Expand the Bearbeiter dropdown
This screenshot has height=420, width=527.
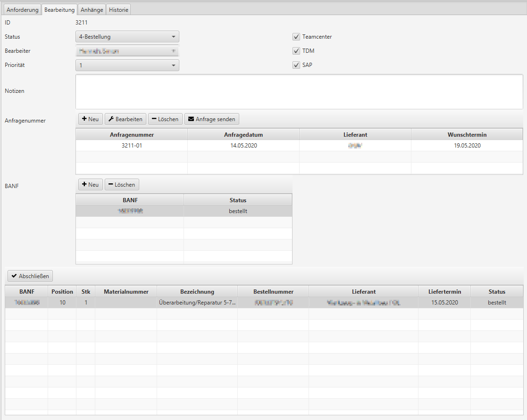pos(127,51)
